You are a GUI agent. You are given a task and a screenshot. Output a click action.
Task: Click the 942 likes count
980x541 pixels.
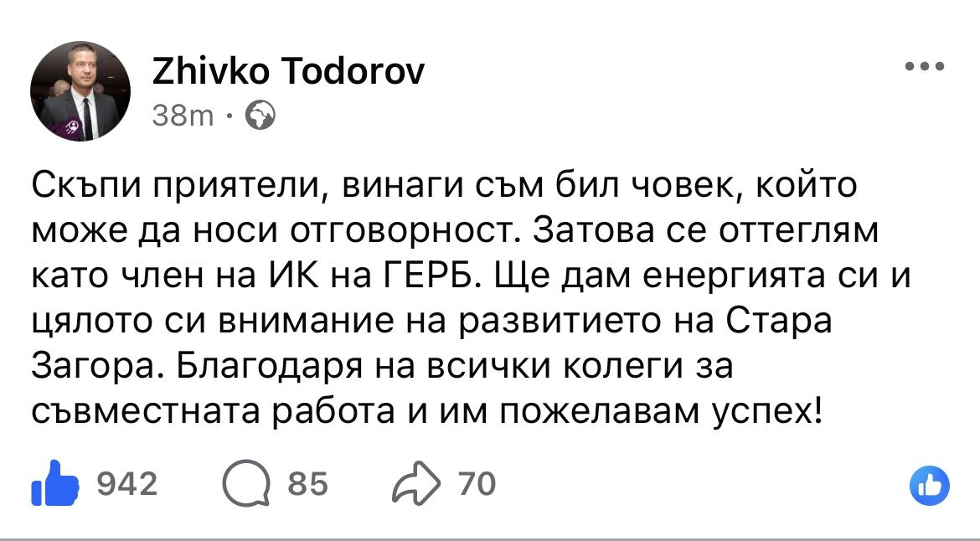pos(128,483)
